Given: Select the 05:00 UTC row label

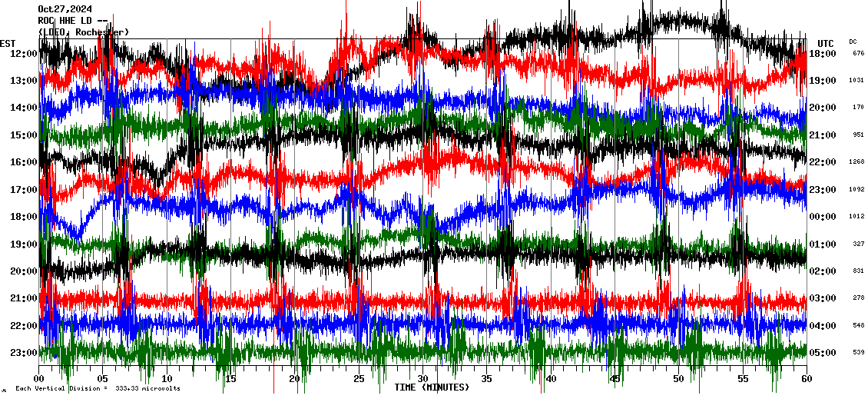Looking at the screenshot, I should point(822,353).
